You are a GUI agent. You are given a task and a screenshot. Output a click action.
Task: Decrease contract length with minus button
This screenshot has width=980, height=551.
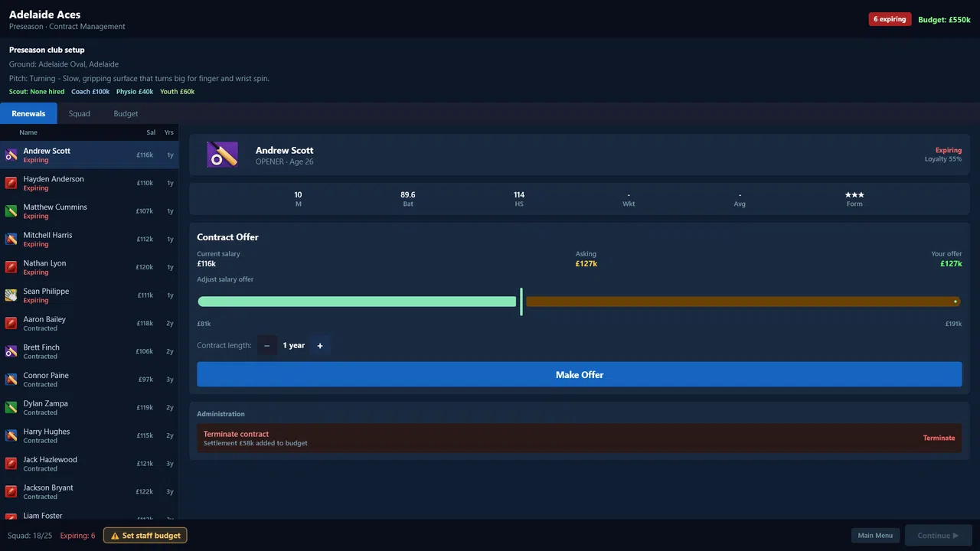point(266,346)
